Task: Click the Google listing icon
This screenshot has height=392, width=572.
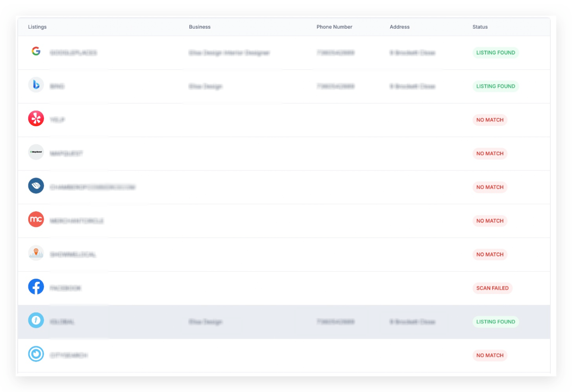Action: point(36,51)
